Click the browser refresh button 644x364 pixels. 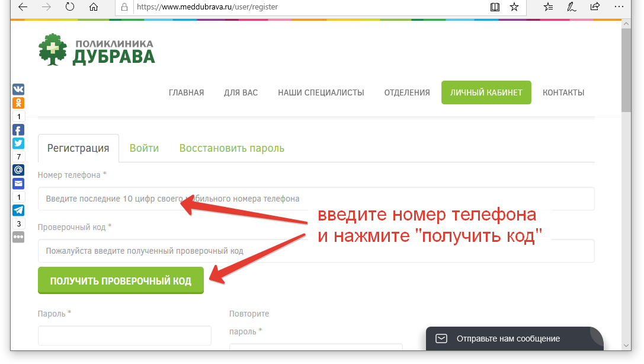click(69, 7)
